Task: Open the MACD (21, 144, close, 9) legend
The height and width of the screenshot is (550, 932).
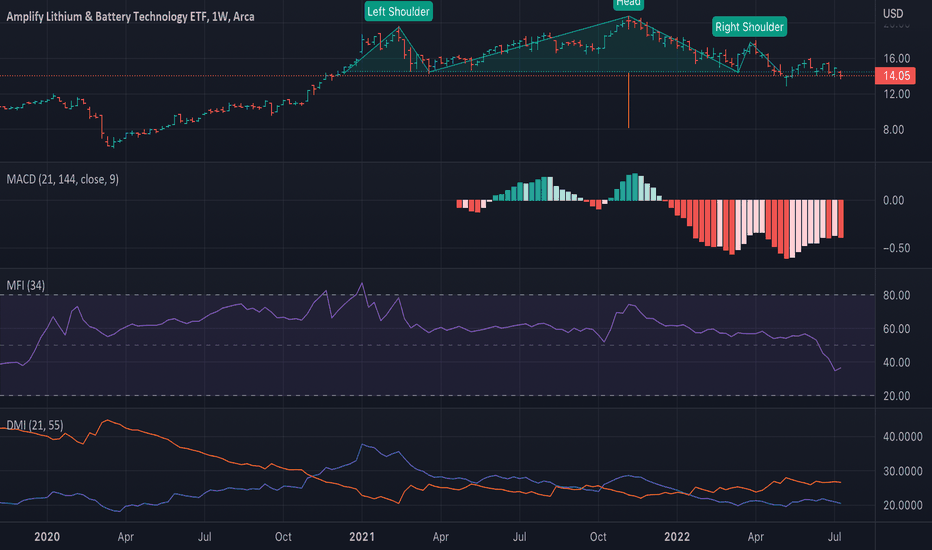Action: (x=62, y=180)
